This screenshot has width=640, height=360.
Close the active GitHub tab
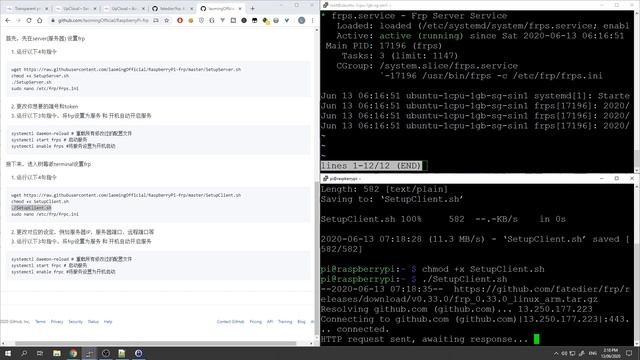tap(240, 8)
